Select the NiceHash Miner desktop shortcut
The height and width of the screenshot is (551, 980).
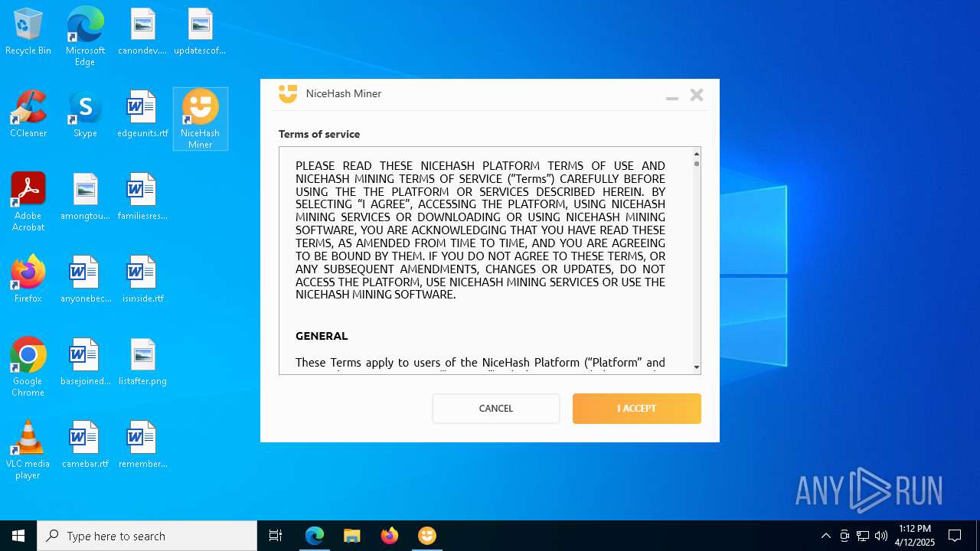200,119
